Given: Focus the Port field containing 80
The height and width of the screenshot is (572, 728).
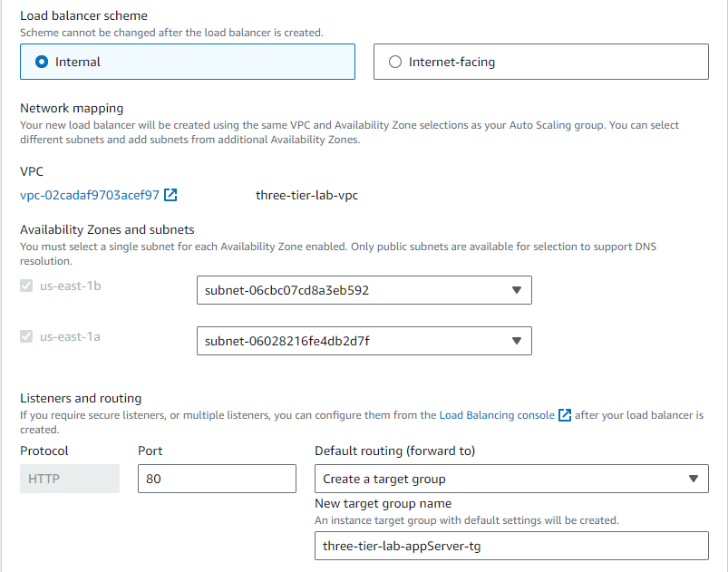Looking at the screenshot, I should (x=217, y=479).
